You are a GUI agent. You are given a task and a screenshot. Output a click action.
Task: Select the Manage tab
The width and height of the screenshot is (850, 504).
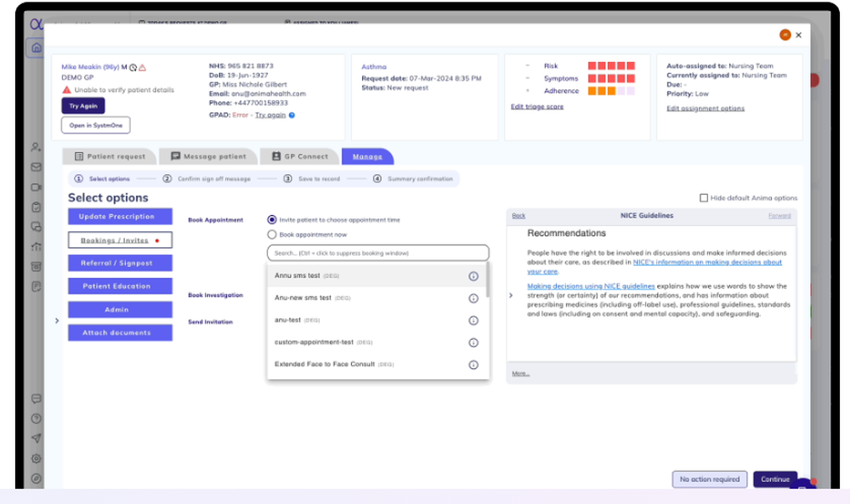(367, 156)
